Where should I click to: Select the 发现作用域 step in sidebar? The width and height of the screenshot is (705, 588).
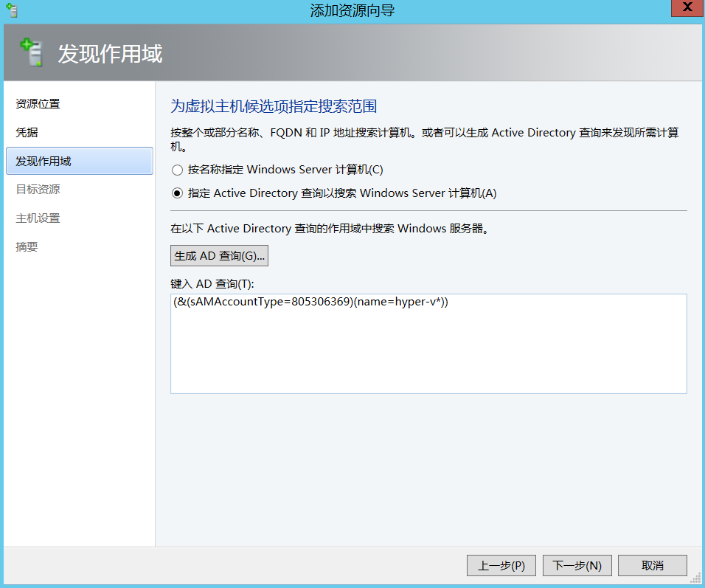[80, 161]
